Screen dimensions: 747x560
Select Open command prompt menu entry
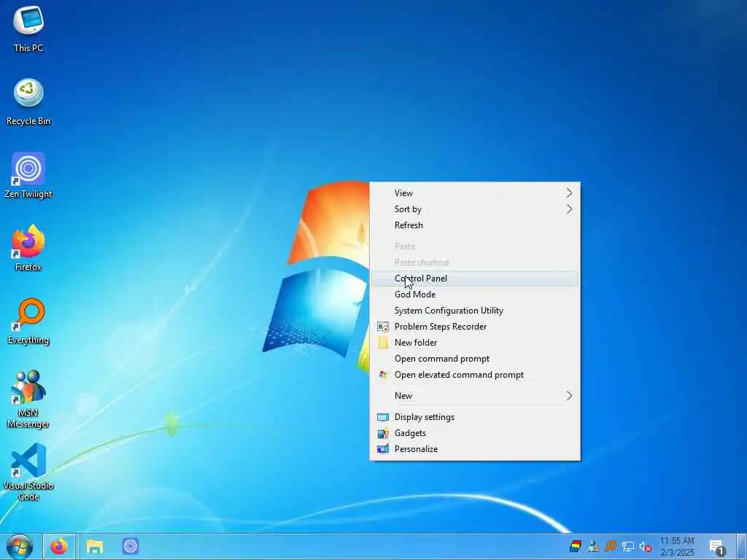(475, 359)
